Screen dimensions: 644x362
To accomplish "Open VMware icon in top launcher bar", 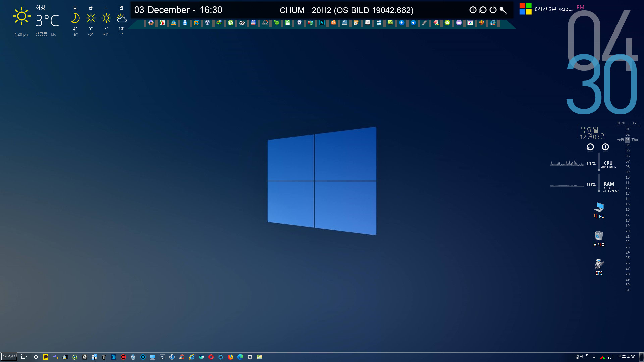I will [x=196, y=23].
